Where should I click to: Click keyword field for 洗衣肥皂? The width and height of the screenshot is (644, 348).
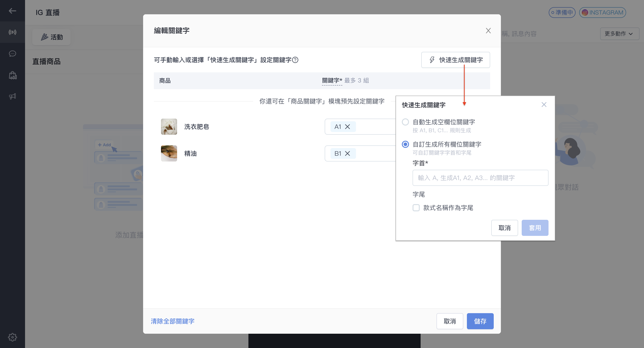pyautogui.click(x=360, y=127)
